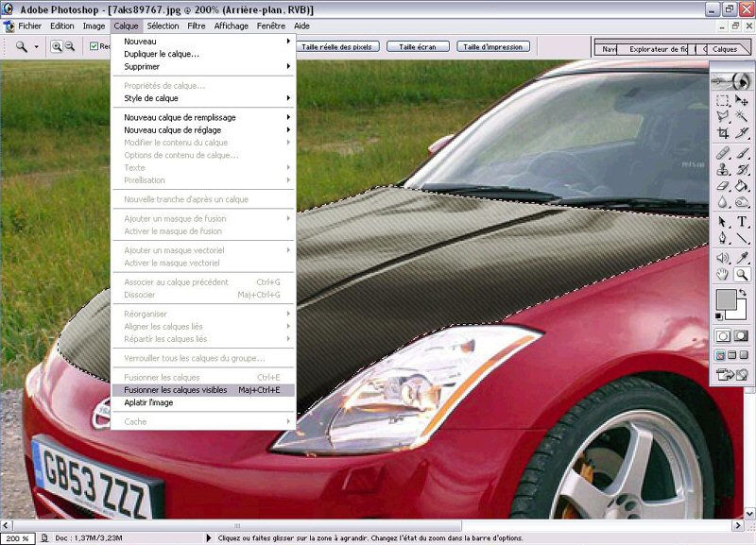Click the Taille d'impression button
This screenshot has width=756, height=545.
coord(492,46)
